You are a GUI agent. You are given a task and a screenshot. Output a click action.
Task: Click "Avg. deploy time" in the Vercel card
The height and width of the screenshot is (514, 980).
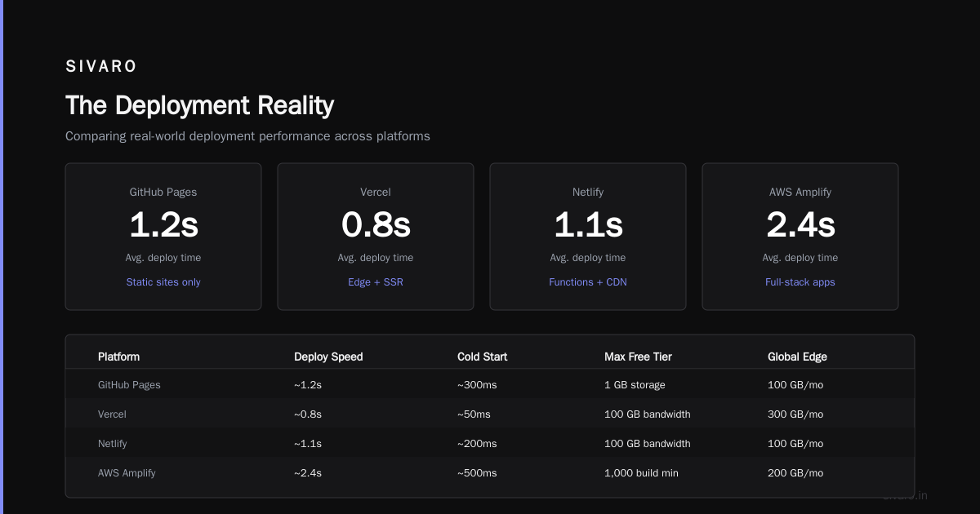point(376,258)
